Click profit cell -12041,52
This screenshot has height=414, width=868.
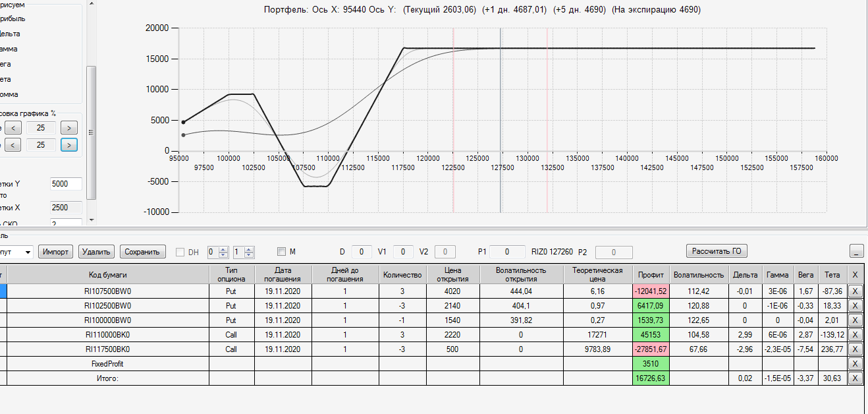pos(651,291)
